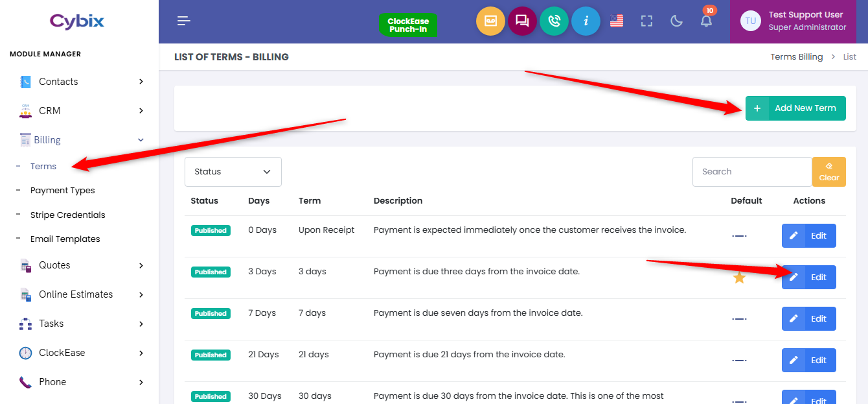The image size is (868, 404).
Task: Open the Online Estimates menu item
Action: click(76, 294)
